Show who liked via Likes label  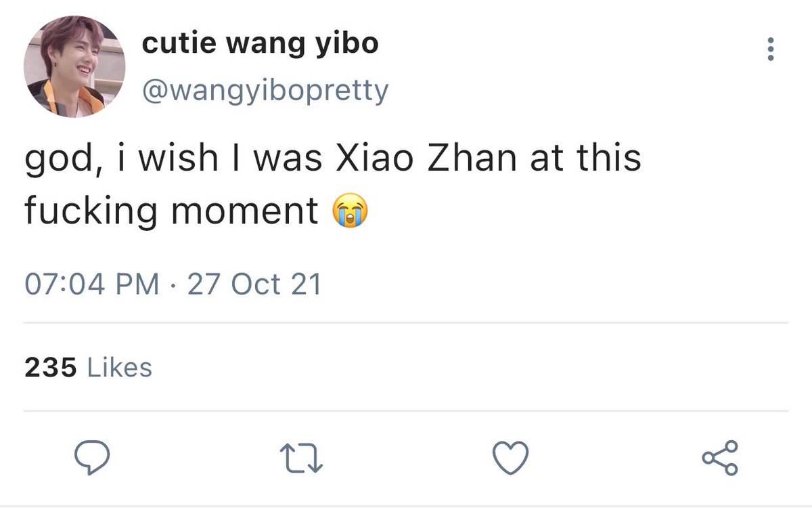pos(120,368)
